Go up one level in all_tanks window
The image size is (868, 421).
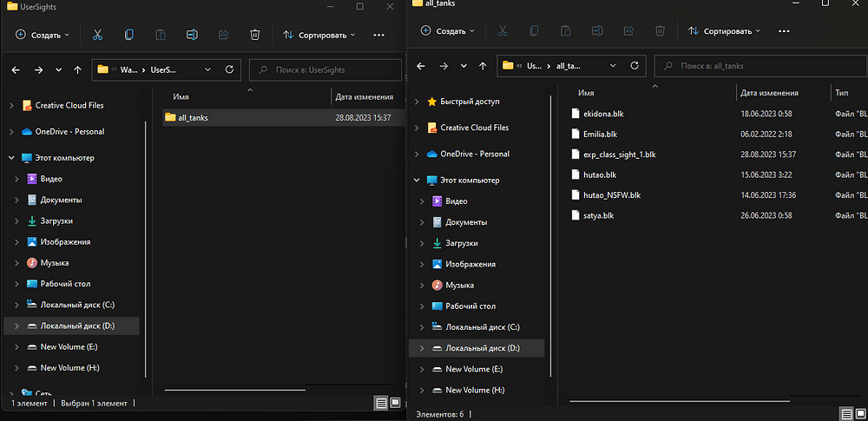point(483,66)
